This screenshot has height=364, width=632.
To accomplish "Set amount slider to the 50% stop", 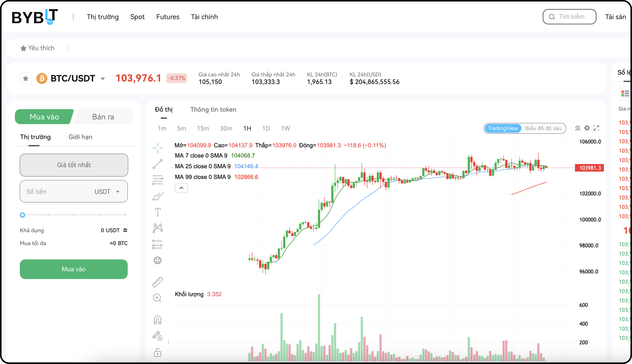I will pyautogui.click(x=74, y=215).
